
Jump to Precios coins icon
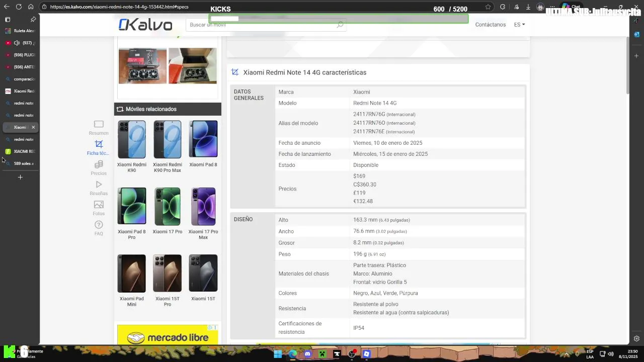(x=99, y=164)
